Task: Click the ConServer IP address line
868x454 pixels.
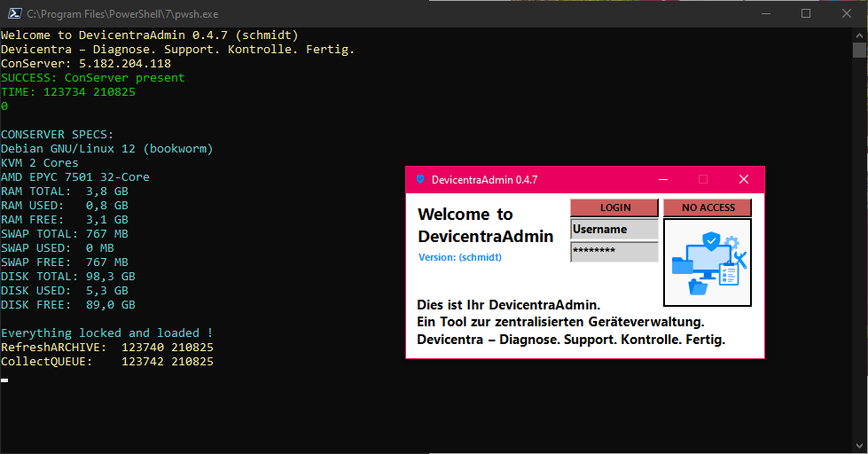Action: coord(86,64)
